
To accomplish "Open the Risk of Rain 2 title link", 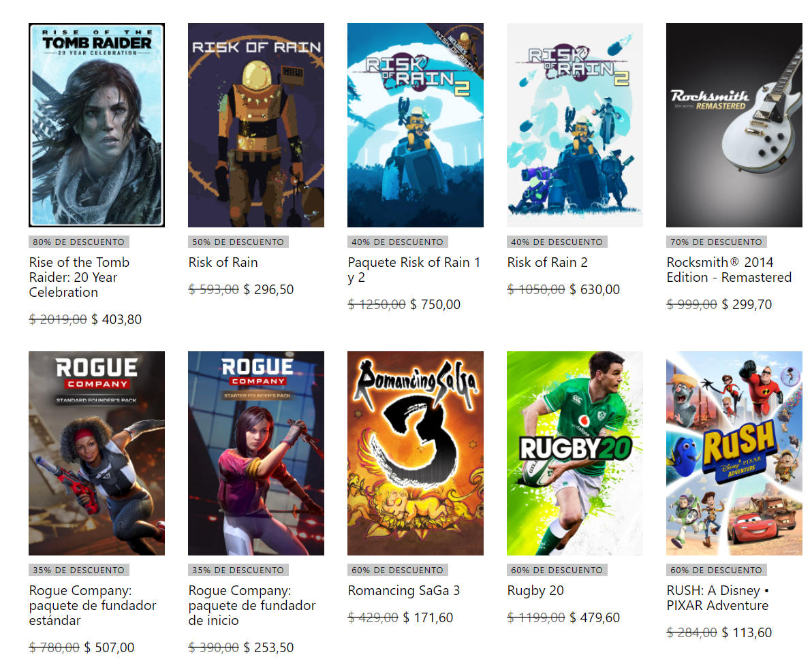I will [x=548, y=263].
